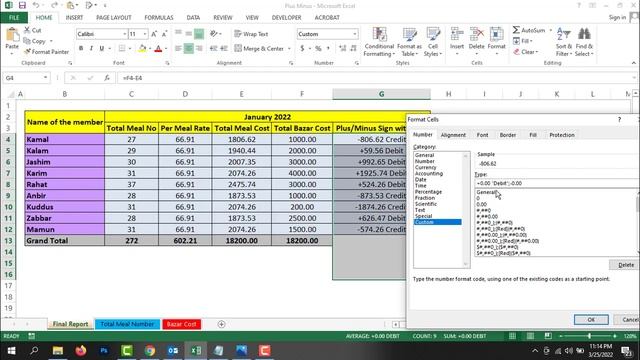Open the Font dialog launcher
Image resolution: width=640 pixels, height=360 pixels.
167,63
